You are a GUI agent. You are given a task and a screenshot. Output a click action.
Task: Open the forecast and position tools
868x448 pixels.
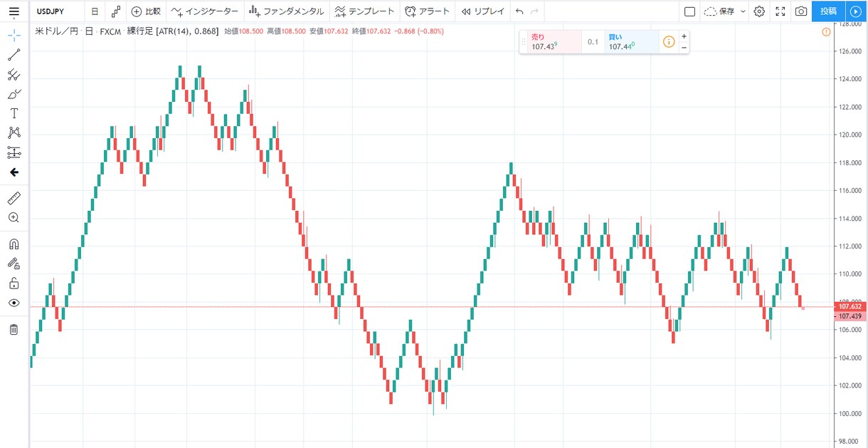[x=14, y=152]
